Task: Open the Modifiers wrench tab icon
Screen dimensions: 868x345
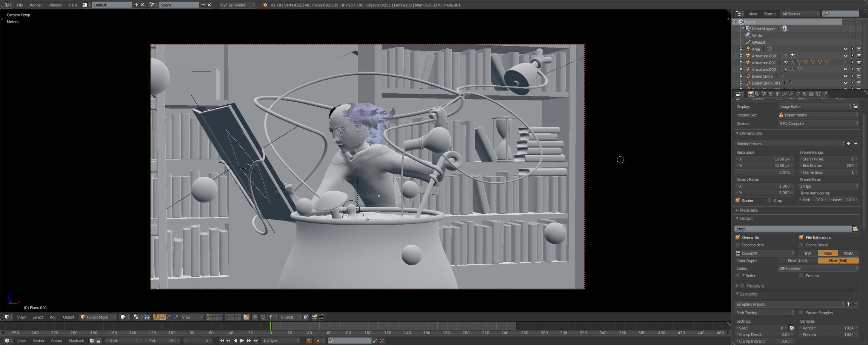Action: [x=791, y=94]
